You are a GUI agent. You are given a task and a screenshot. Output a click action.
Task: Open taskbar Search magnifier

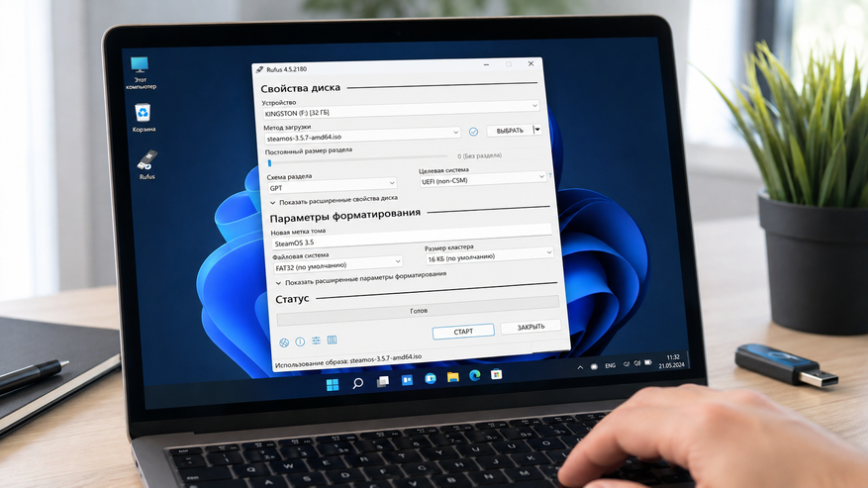point(358,383)
